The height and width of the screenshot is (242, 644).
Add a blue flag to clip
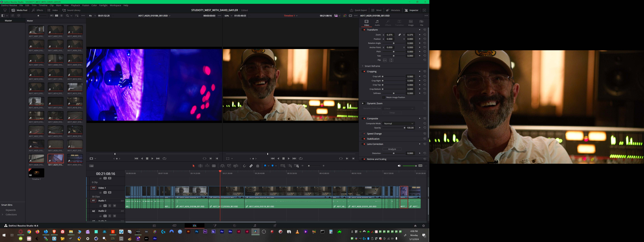tap(265, 166)
